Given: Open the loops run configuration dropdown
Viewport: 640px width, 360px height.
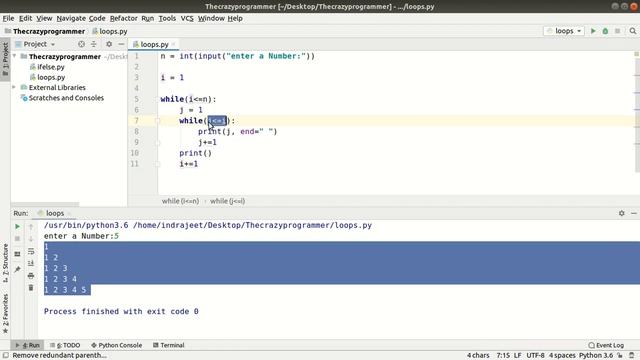Looking at the screenshot, I should 564,31.
